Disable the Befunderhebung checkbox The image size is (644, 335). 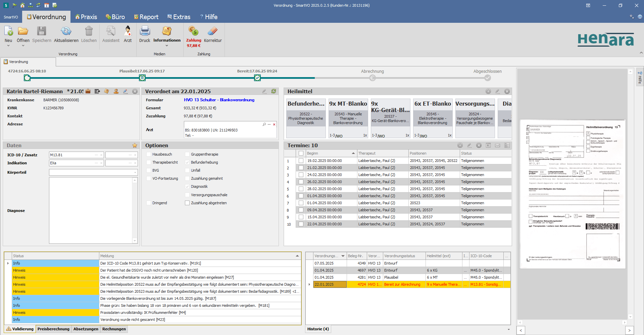187,162
